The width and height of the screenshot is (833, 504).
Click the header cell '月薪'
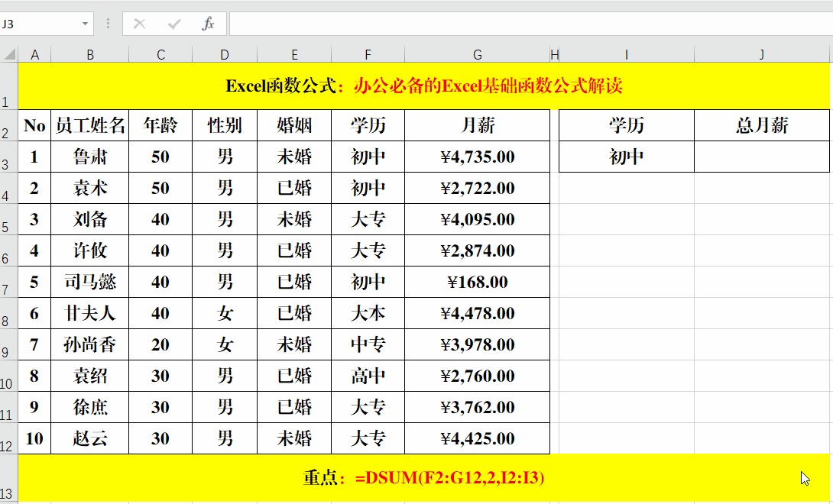(477, 125)
